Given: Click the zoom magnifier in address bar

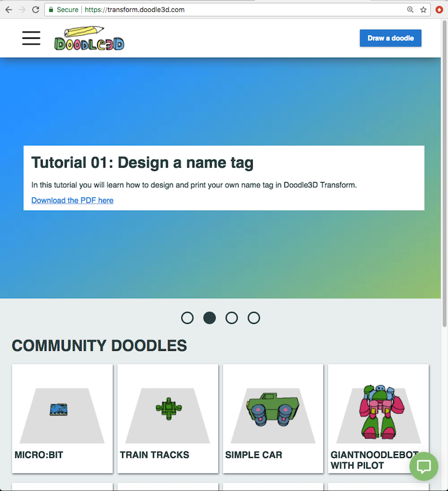Looking at the screenshot, I should (410, 10).
